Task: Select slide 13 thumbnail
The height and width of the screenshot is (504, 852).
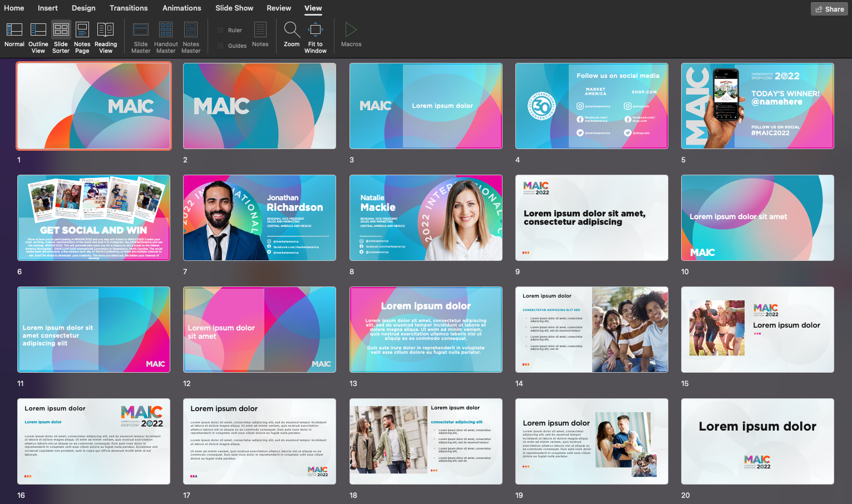Action: (426, 329)
